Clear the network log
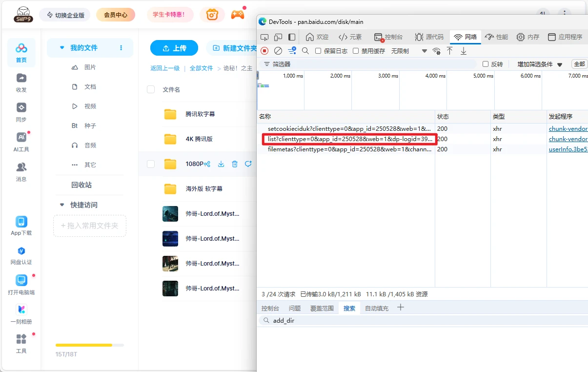The image size is (588, 372). [x=278, y=51]
